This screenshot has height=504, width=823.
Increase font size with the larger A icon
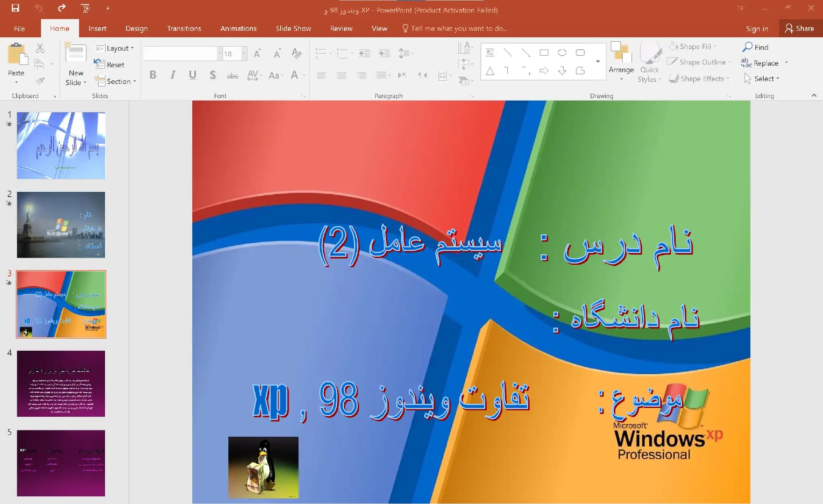pyautogui.click(x=257, y=53)
